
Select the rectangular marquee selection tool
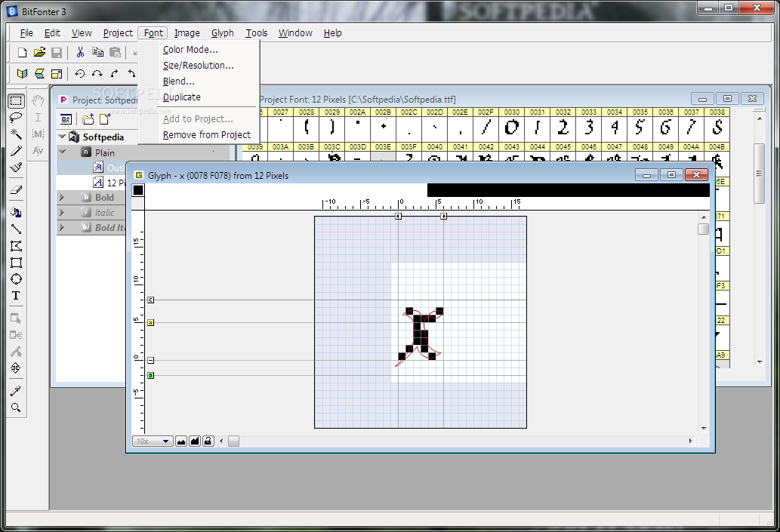[x=16, y=101]
